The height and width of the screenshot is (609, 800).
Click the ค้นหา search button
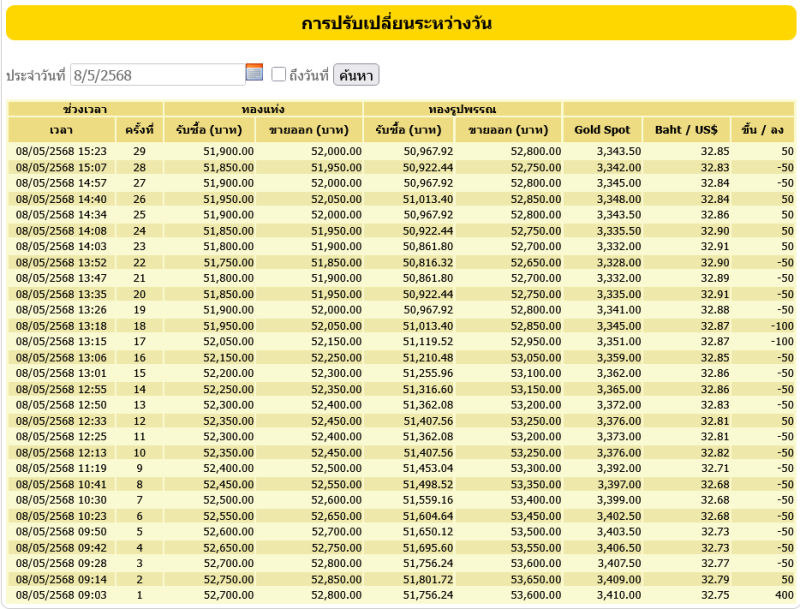356,75
